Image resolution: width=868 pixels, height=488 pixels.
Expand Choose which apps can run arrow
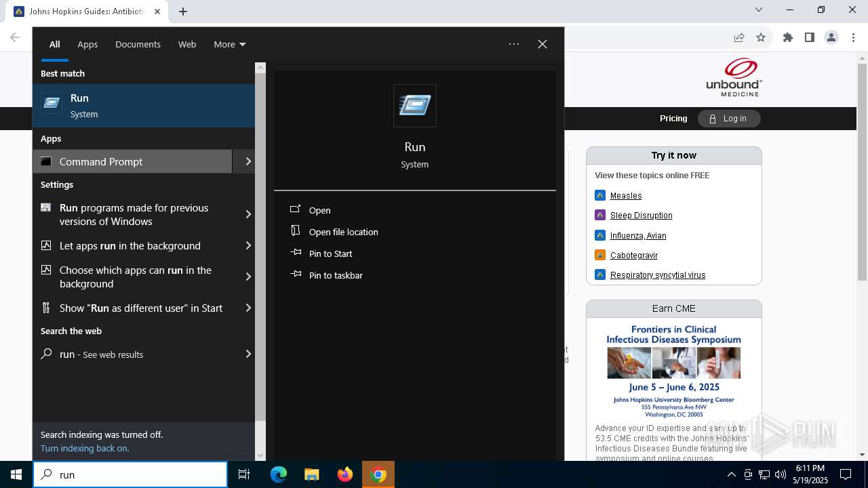point(248,277)
